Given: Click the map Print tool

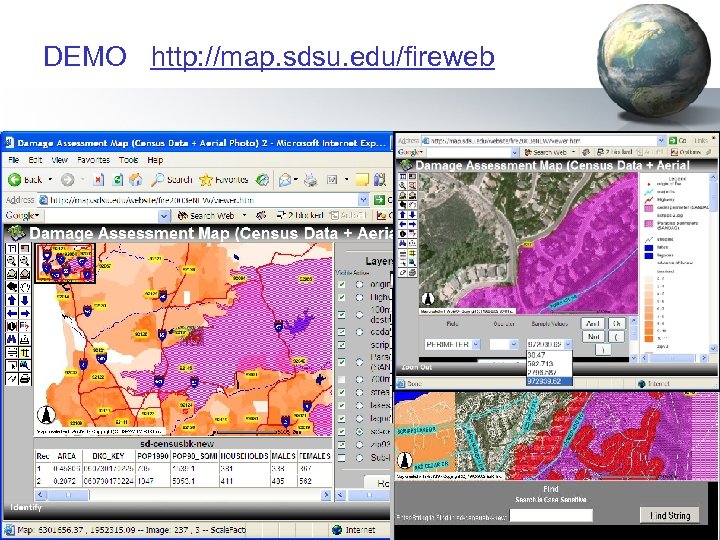Looking at the screenshot, I should tap(24, 379).
